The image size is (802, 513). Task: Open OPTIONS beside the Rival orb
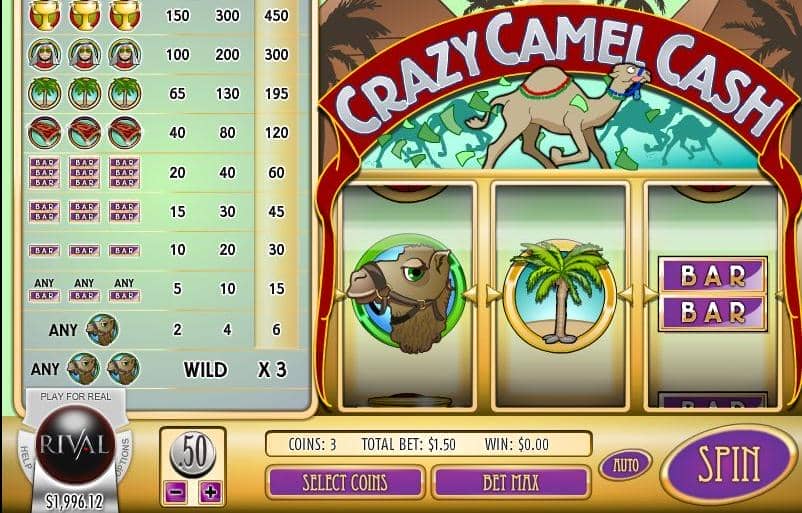[124, 455]
